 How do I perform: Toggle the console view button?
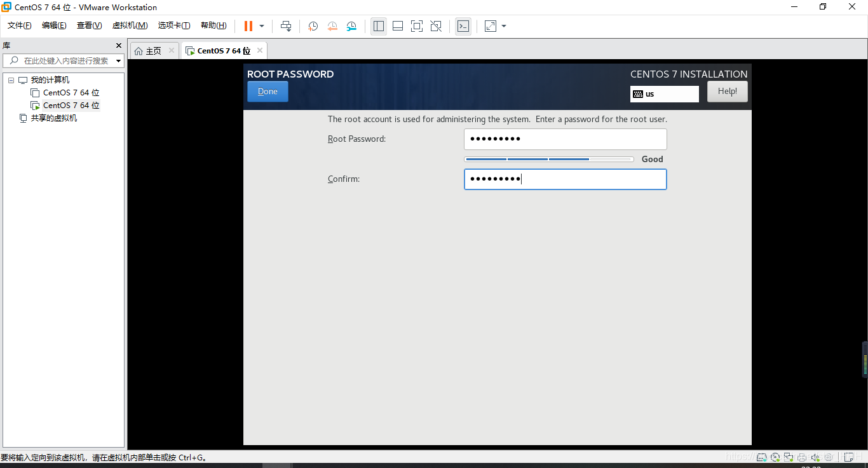[463, 26]
